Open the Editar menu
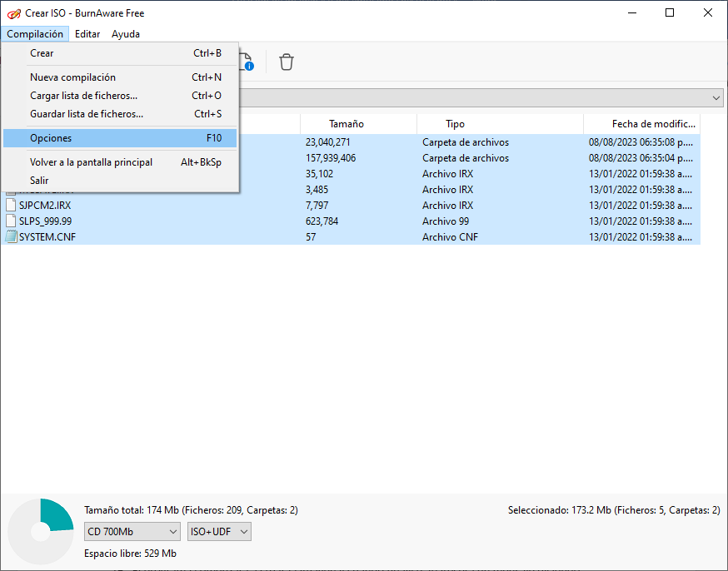728x571 pixels. pyautogui.click(x=87, y=34)
